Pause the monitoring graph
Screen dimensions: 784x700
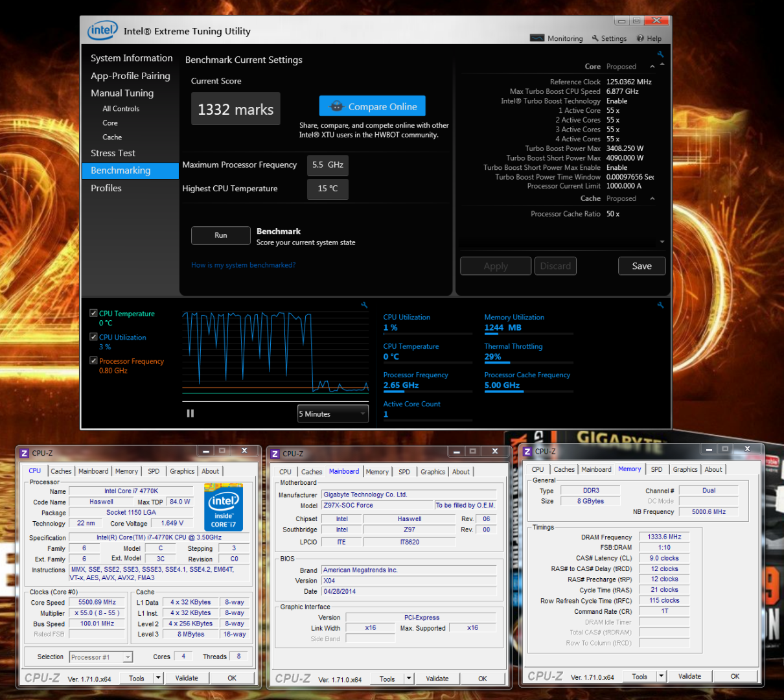(190, 414)
